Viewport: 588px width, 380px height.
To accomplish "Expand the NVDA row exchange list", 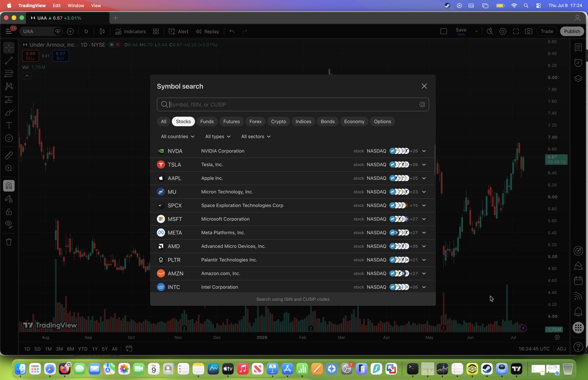I will (x=424, y=151).
